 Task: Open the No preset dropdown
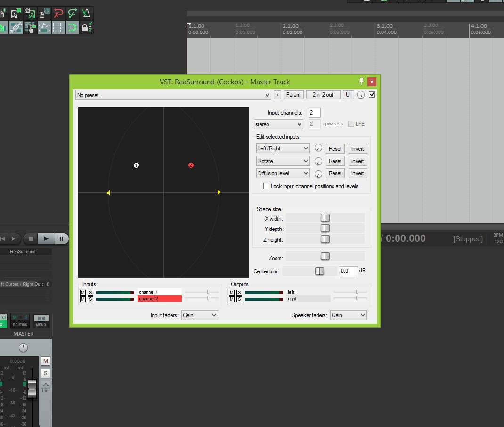173,95
